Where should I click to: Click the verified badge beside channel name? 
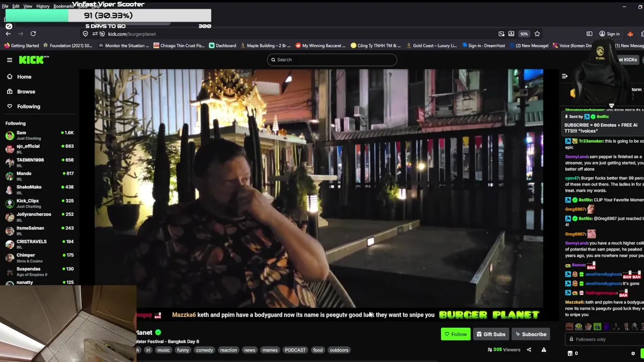158,332
